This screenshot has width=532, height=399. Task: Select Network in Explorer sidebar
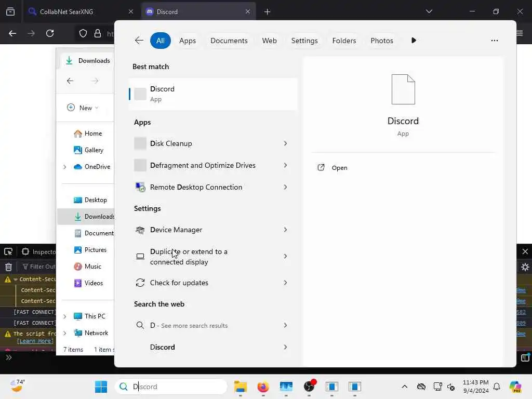(91, 333)
